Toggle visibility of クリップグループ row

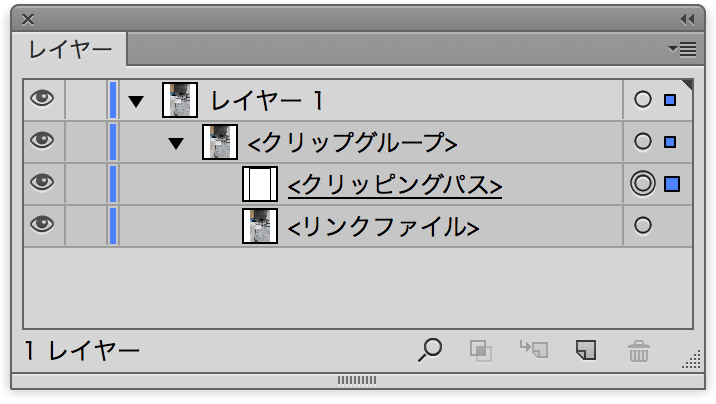[x=42, y=141]
